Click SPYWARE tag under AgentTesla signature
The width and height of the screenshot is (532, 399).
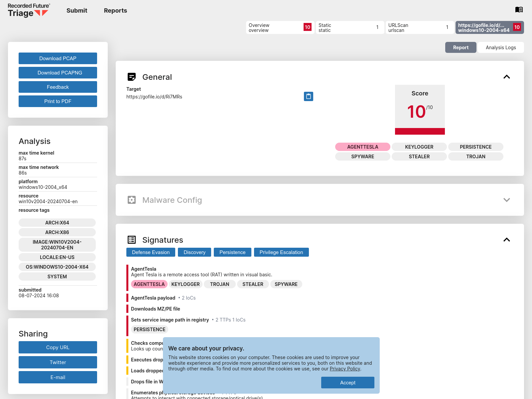286,284
